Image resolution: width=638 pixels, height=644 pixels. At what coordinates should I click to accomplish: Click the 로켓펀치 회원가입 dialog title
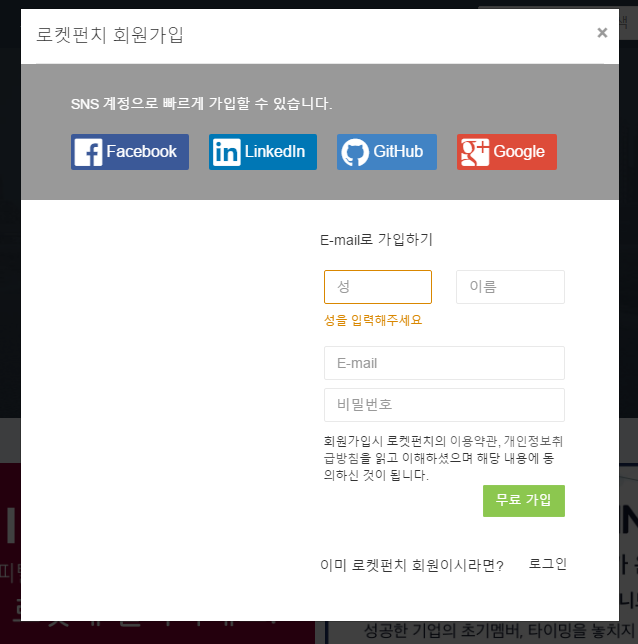pyautogui.click(x=110, y=35)
